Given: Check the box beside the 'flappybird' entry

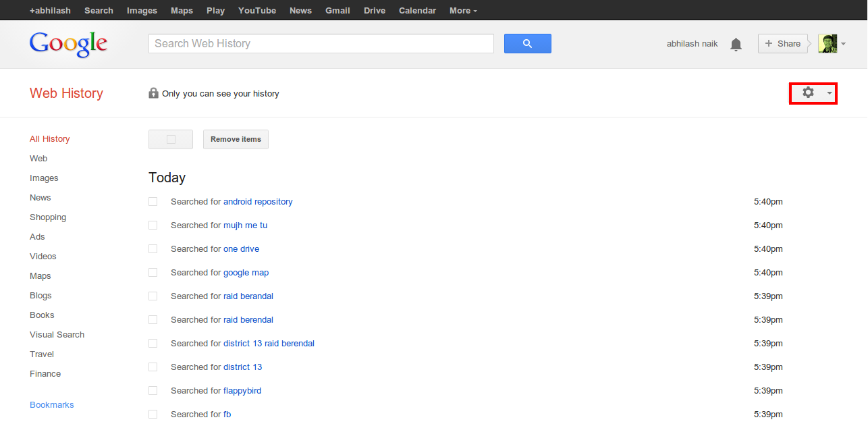Looking at the screenshot, I should (x=153, y=390).
